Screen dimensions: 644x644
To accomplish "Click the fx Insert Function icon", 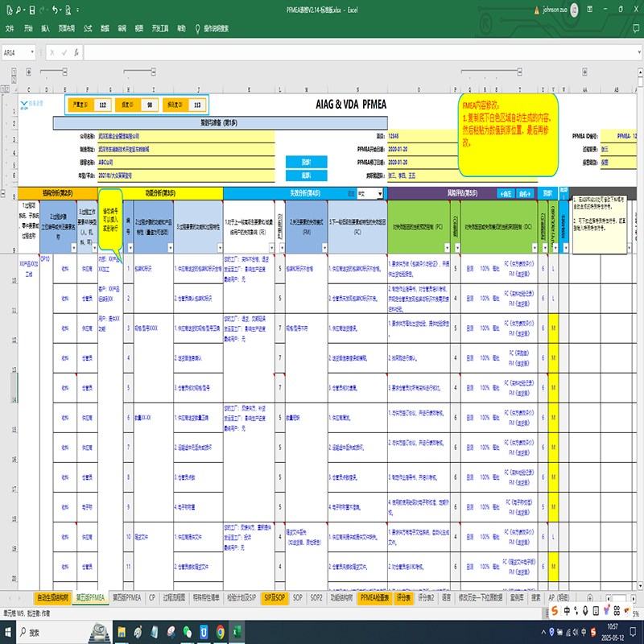I will coord(76,52).
